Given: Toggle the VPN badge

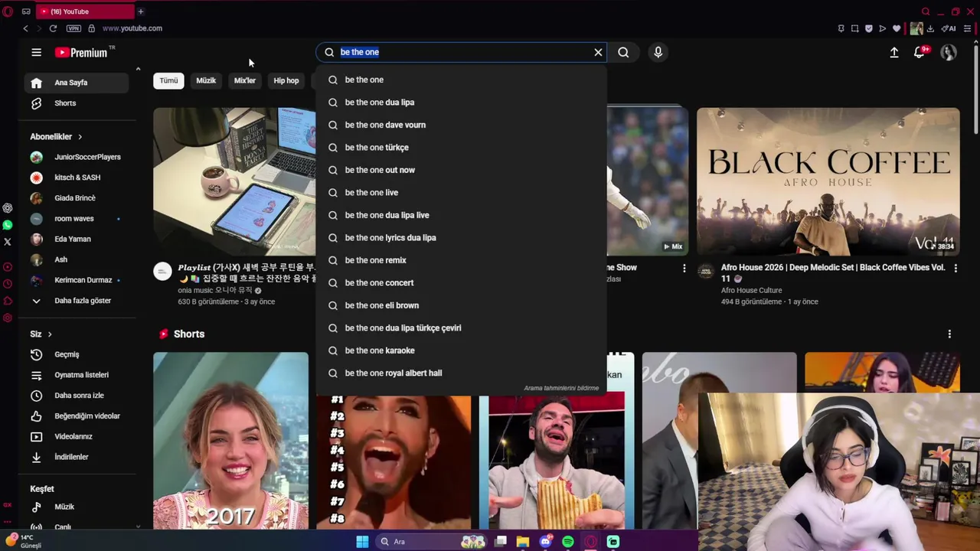Looking at the screenshot, I should (x=73, y=28).
